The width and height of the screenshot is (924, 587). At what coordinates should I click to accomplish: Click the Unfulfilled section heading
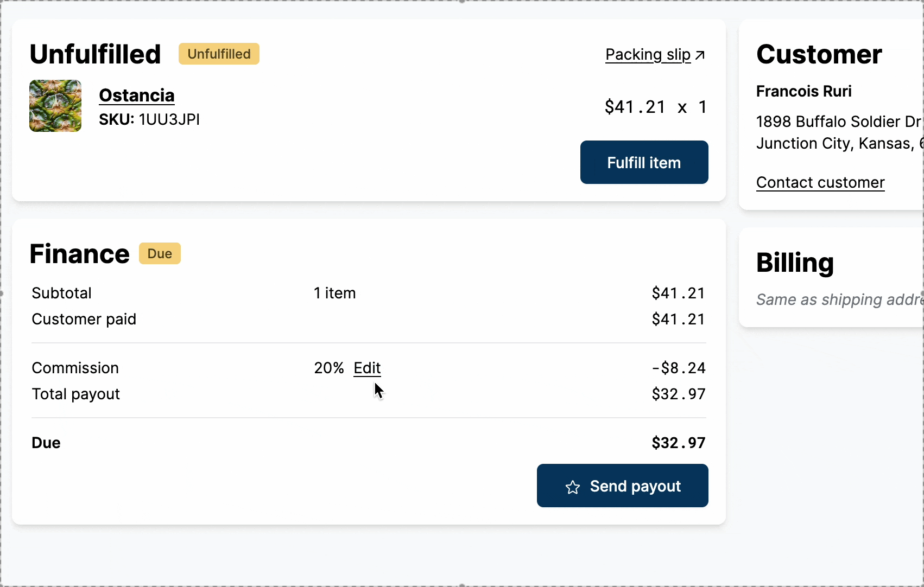click(95, 54)
